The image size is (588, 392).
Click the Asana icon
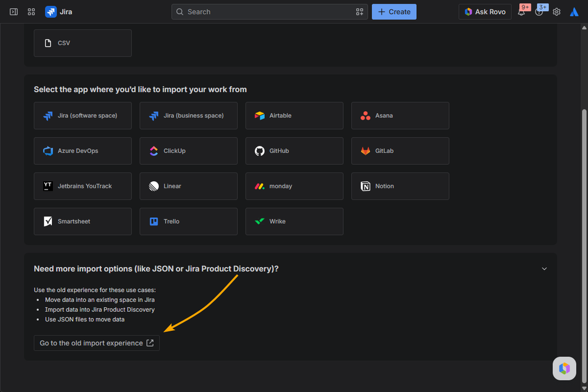[366, 115]
